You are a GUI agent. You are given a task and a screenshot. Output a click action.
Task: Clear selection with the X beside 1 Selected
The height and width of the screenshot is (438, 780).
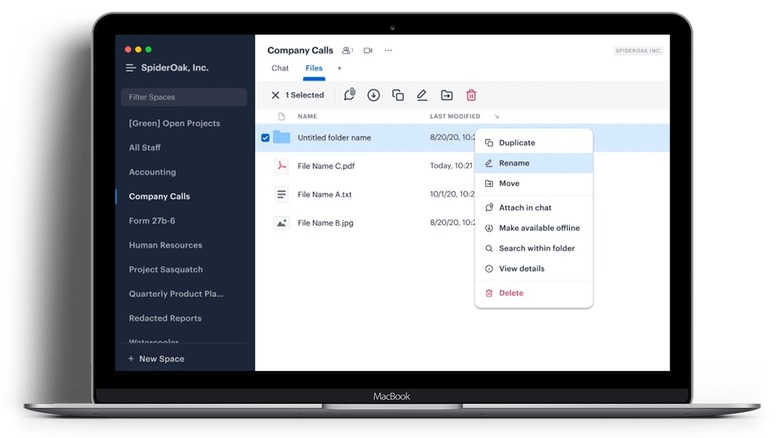pos(275,95)
